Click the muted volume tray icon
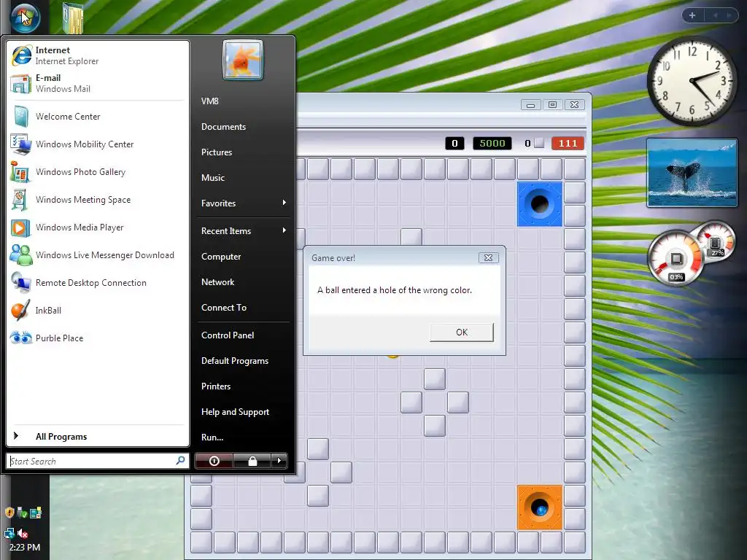Screen dimensions: 747x560 pyautogui.click(x=23, y=533)
